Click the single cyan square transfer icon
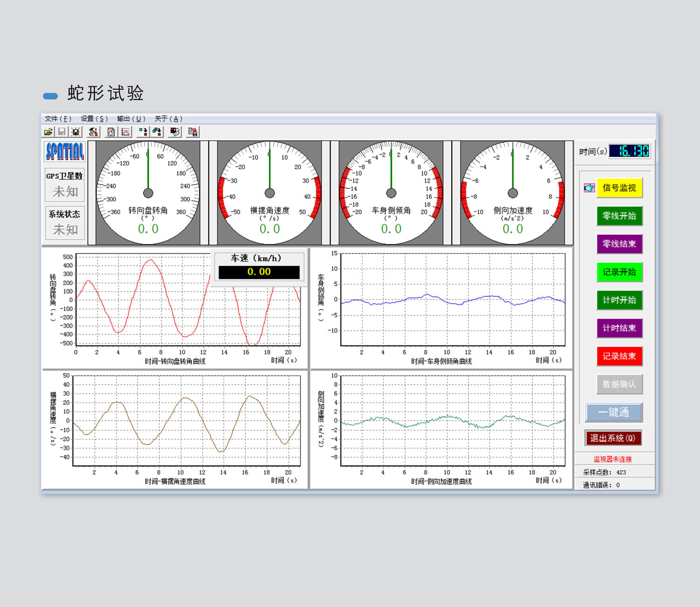This screenshot has width=700, height=607. point(143,132)
